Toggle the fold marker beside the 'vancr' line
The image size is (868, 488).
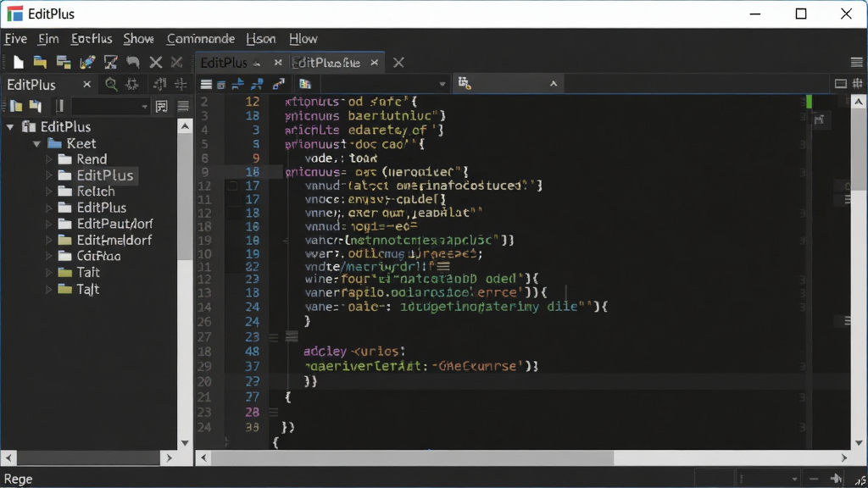(286, 241)
